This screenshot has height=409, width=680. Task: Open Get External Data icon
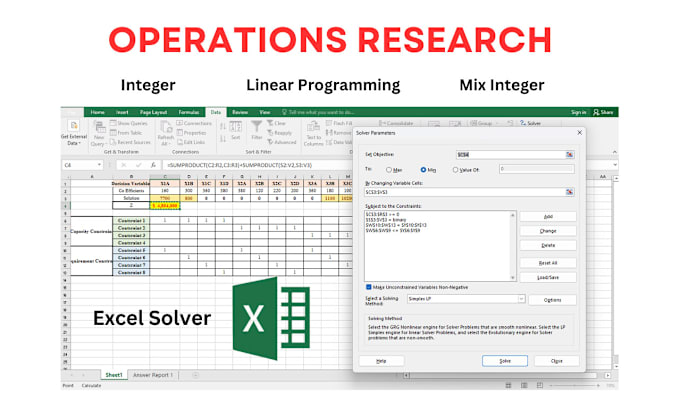point(74,126)
